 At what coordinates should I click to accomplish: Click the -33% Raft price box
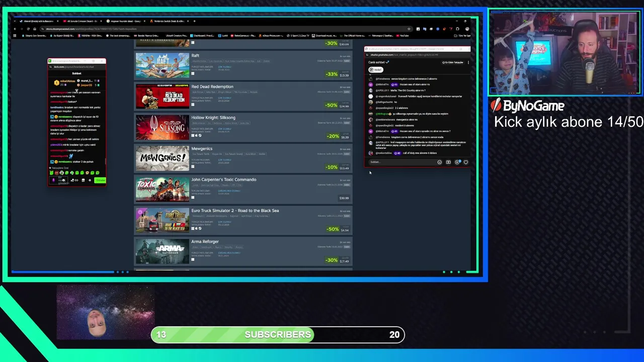[x=337, y=74]
